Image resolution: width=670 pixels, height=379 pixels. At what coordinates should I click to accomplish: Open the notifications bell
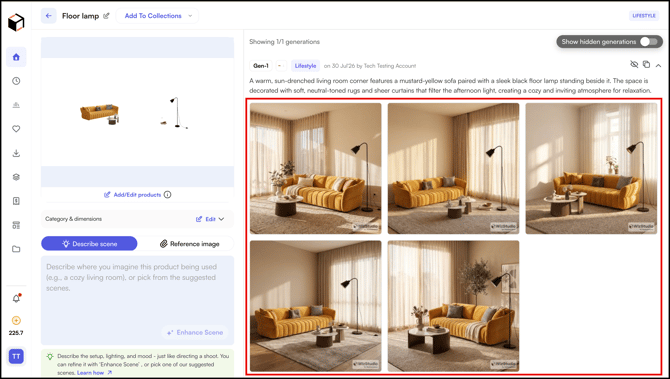[x=16, y=298]
